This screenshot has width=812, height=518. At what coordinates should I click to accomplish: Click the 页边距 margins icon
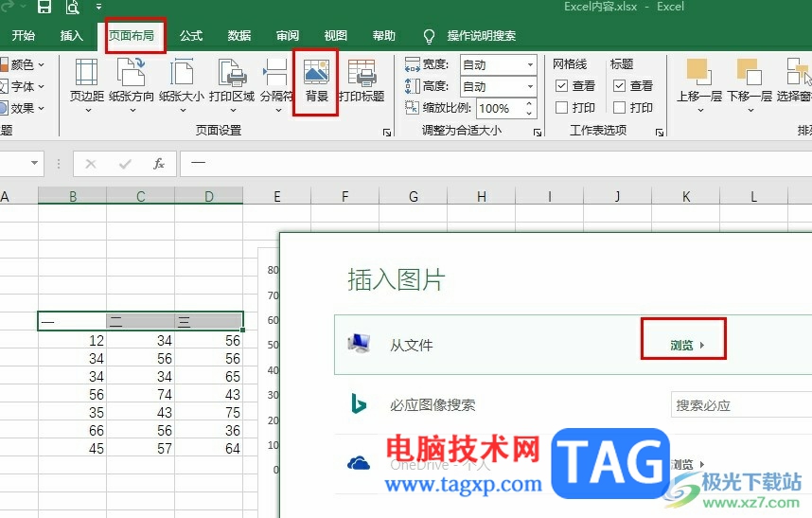click(x=86, y=72)
